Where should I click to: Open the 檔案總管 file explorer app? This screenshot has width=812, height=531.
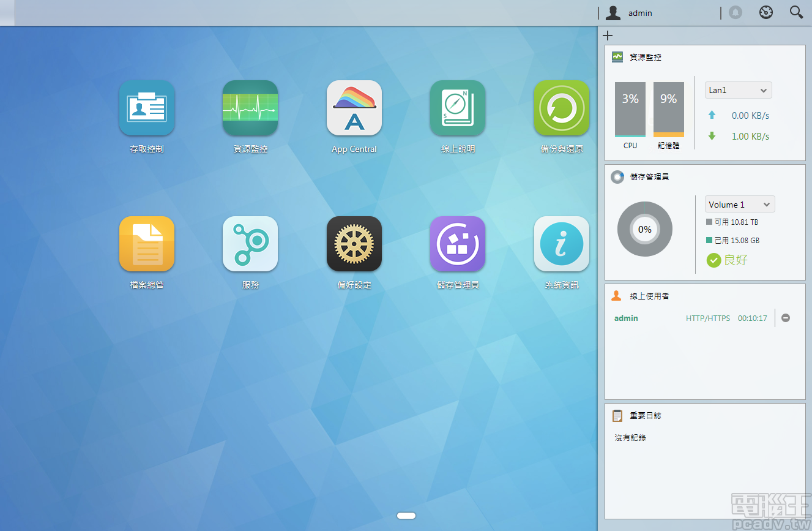(x=147, y=244)
